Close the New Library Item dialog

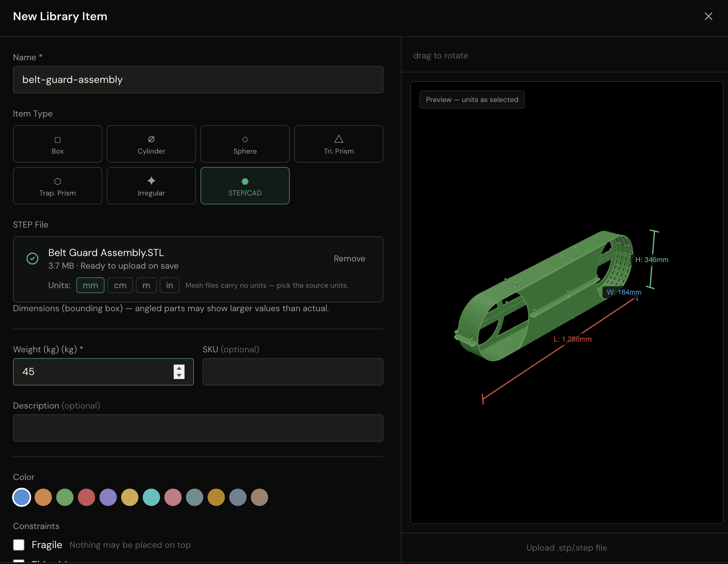(708, 16)
